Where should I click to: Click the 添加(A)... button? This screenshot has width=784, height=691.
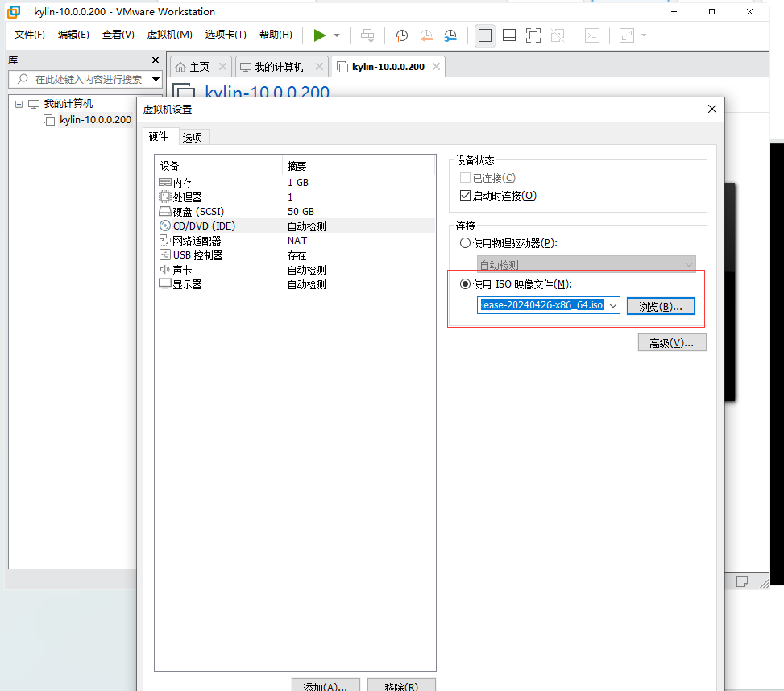click(326, 685)
